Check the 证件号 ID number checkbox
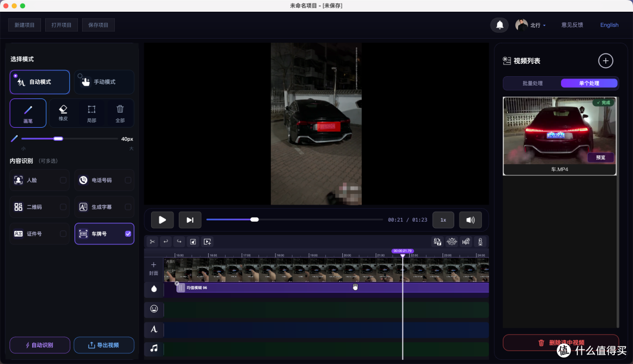This screenshot has width=633, height=364. tap(63, 234)
